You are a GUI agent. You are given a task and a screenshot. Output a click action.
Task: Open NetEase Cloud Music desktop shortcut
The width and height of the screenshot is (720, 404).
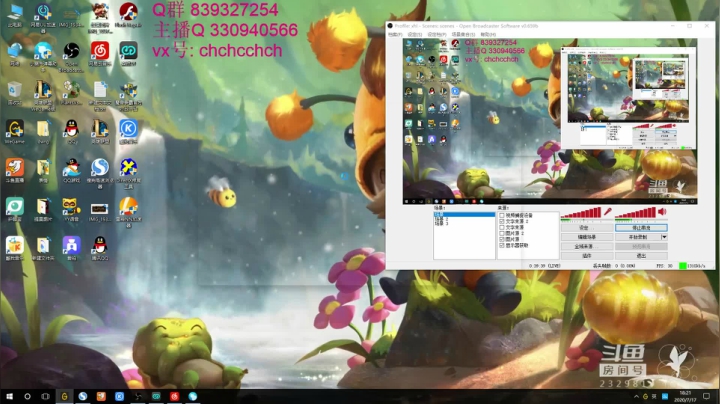[100, 54]
